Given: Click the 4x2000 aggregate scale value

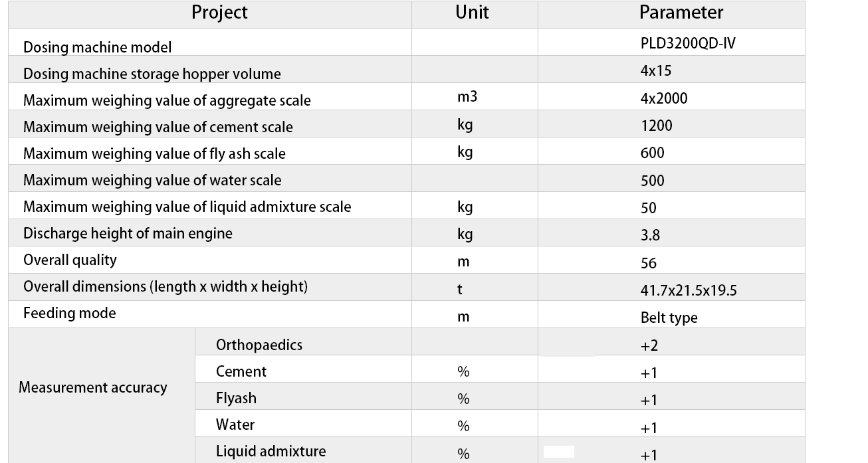Looking at the screenshot, I should (664, 98).
